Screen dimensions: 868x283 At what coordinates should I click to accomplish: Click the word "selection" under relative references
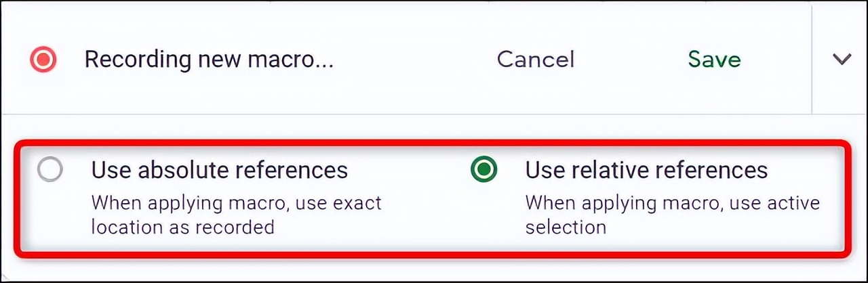[566, 226]
